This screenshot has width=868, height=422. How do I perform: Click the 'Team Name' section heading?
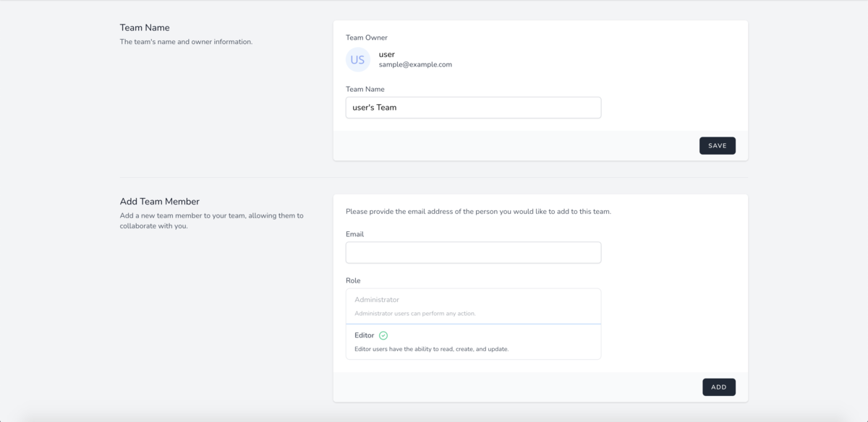(145, 27)
